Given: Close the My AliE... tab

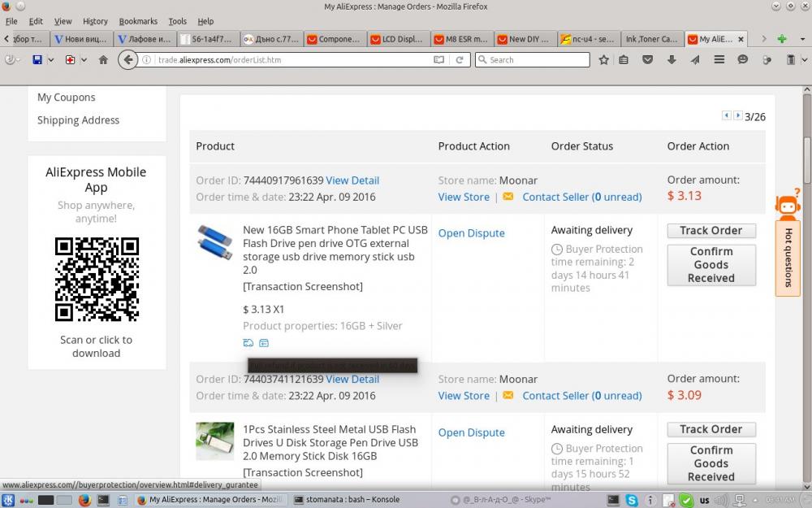Looking at the screenshot, I should tap(741, 39).
